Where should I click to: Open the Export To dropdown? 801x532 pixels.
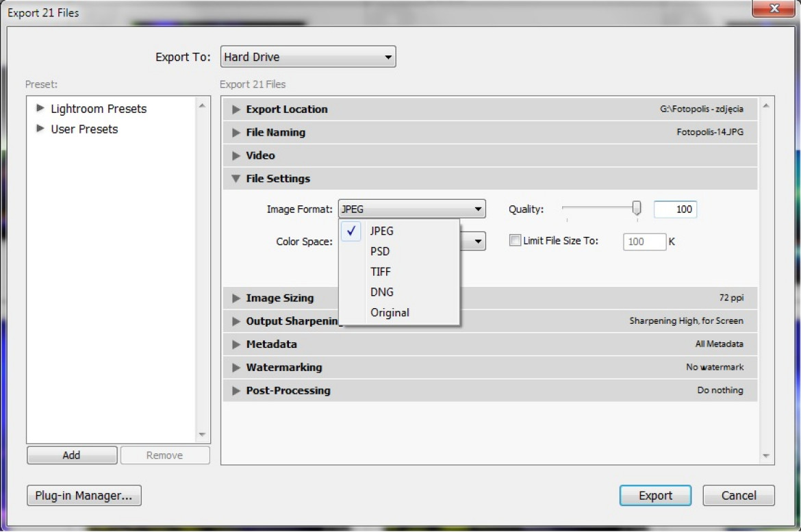[x=308, y=57]
